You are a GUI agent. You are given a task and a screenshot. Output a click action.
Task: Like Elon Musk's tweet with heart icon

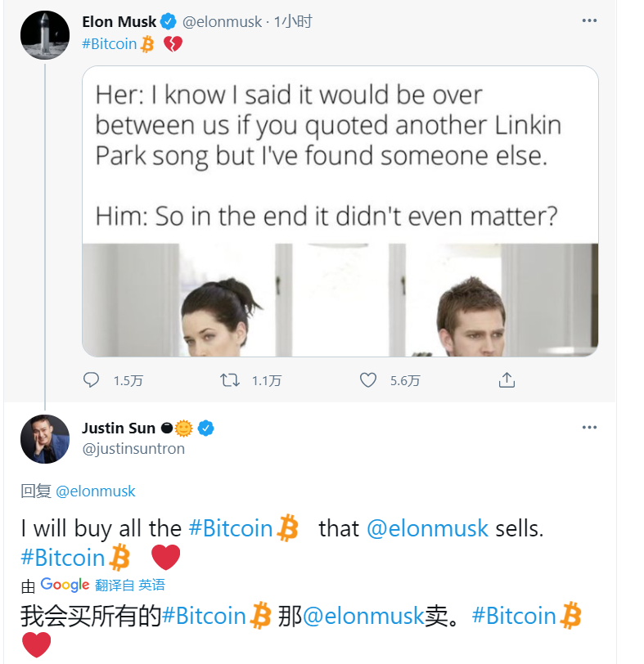point(368,380)
